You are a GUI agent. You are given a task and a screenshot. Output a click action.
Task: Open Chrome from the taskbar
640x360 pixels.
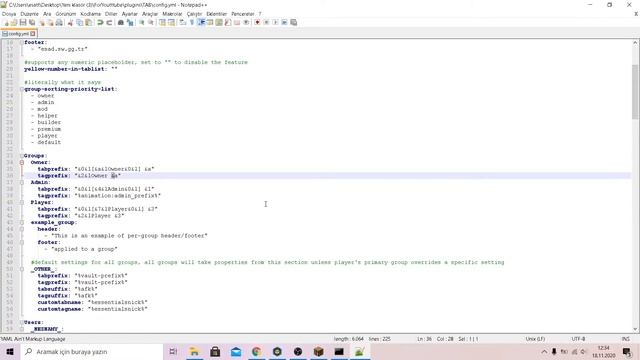coord(256,351)
